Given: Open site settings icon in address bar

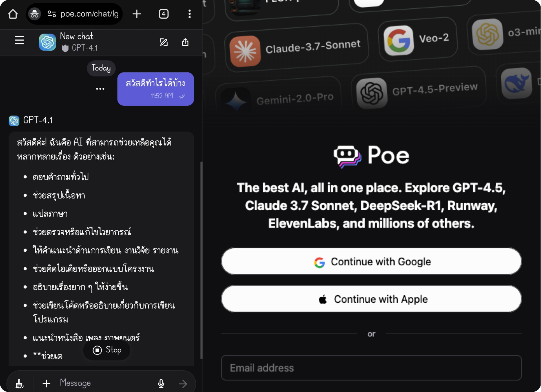Looking at the screenshot, I should [x=52, y=14].
